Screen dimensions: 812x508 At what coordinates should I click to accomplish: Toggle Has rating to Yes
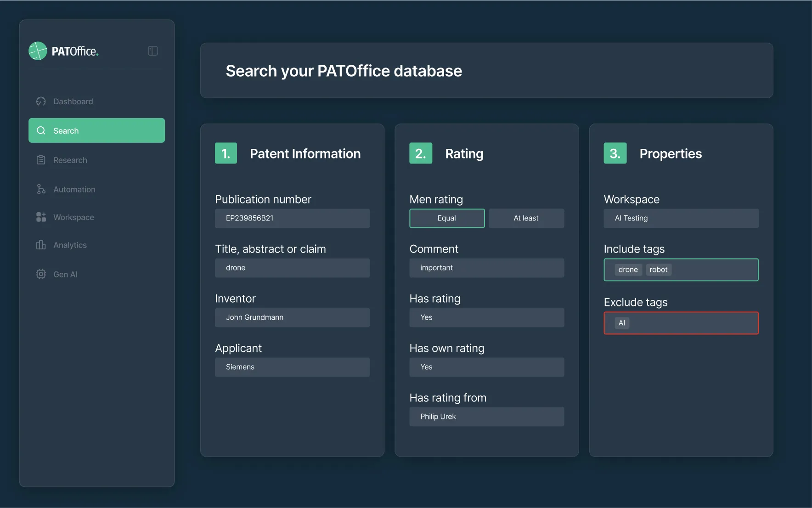(x=486, y=317)
